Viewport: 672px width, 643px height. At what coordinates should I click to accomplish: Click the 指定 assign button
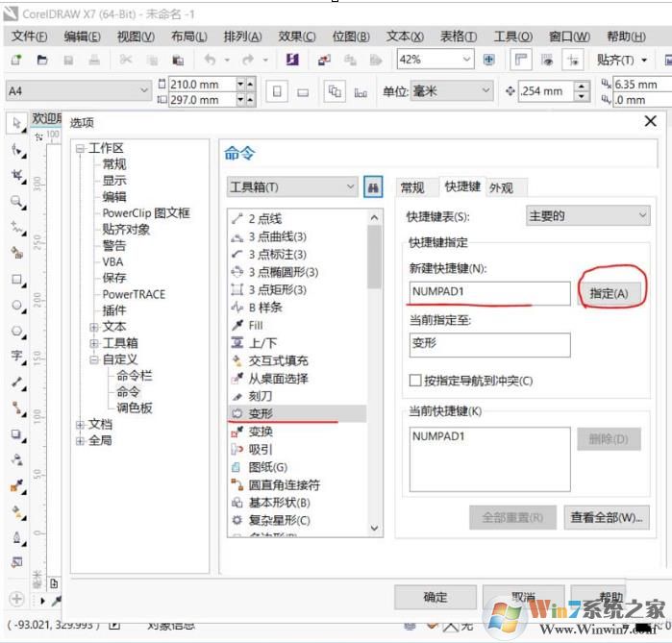[609, 293]
